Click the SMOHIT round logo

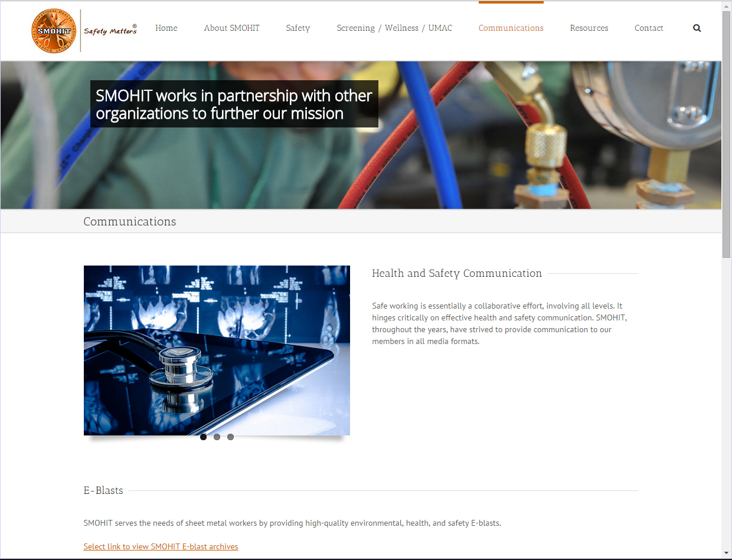point(54,31)
